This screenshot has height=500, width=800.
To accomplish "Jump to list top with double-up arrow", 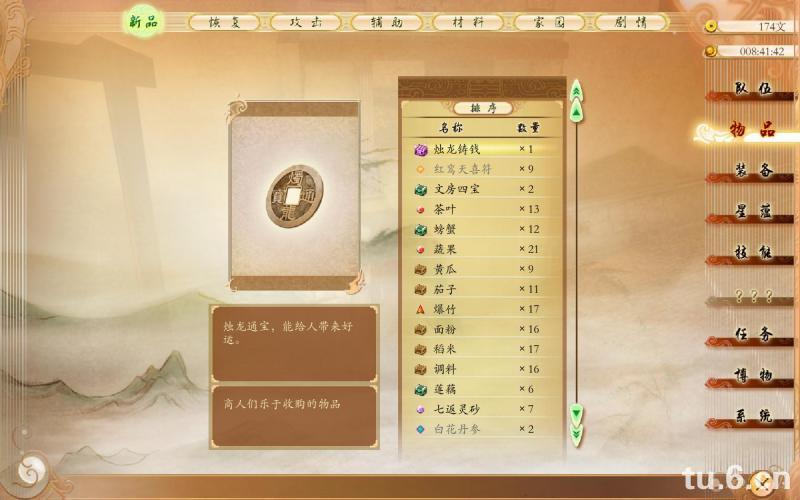I will 576,89.
